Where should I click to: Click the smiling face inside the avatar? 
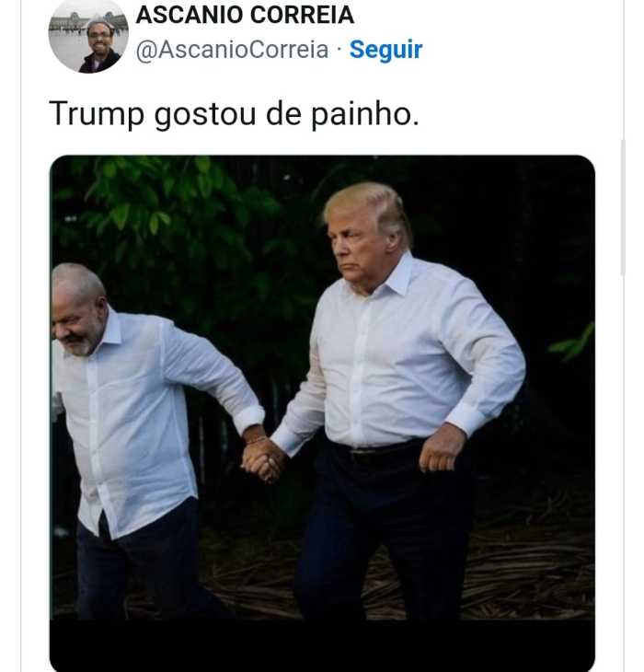[x=100, y=38]
